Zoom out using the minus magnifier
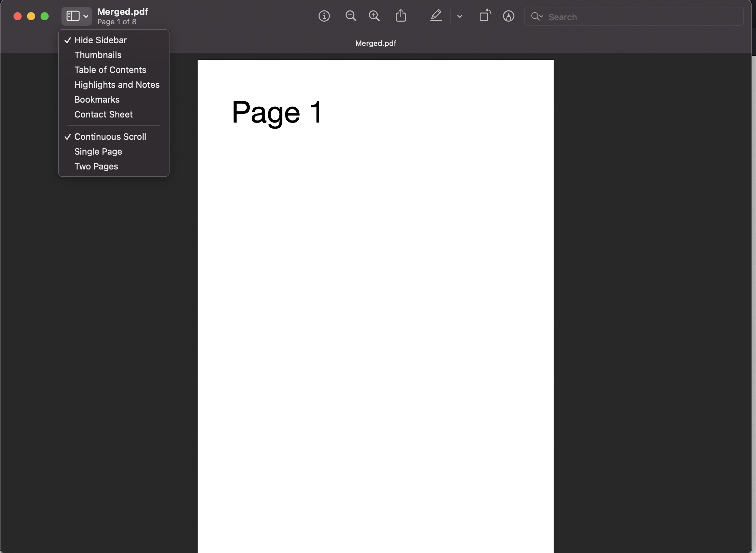Viewport: 756px width, 553px height. point(351,16)
